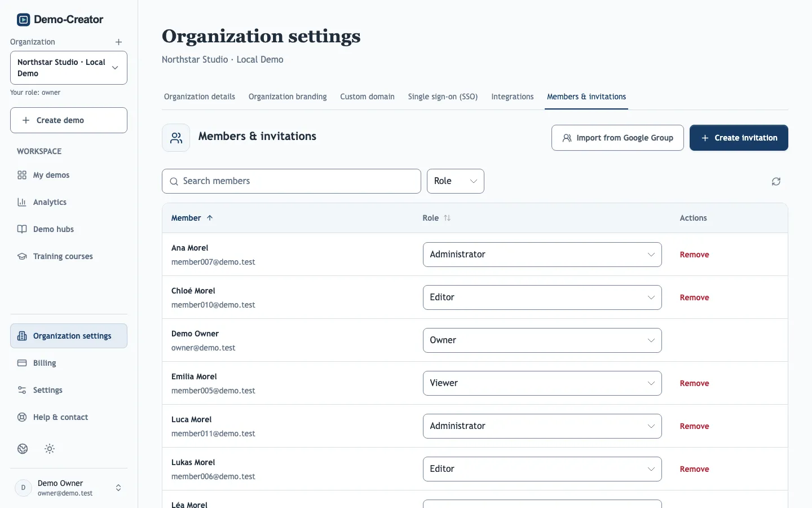Image resolution: width=812 pixels, height=508 pixels.
Task: Open Emilia Morel's Viewer role dropdown
Action: point(542,383)
